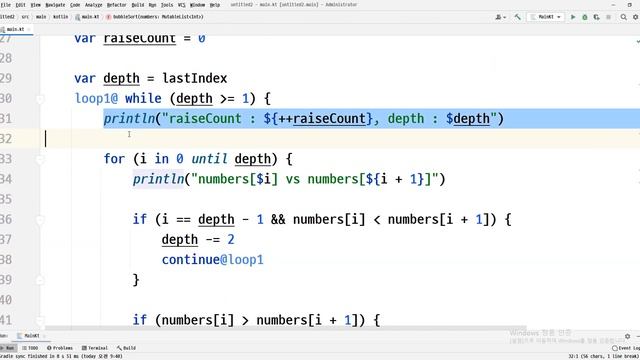Open the Navigate menu
The image size is (640, 360).
tap(55, 5)
